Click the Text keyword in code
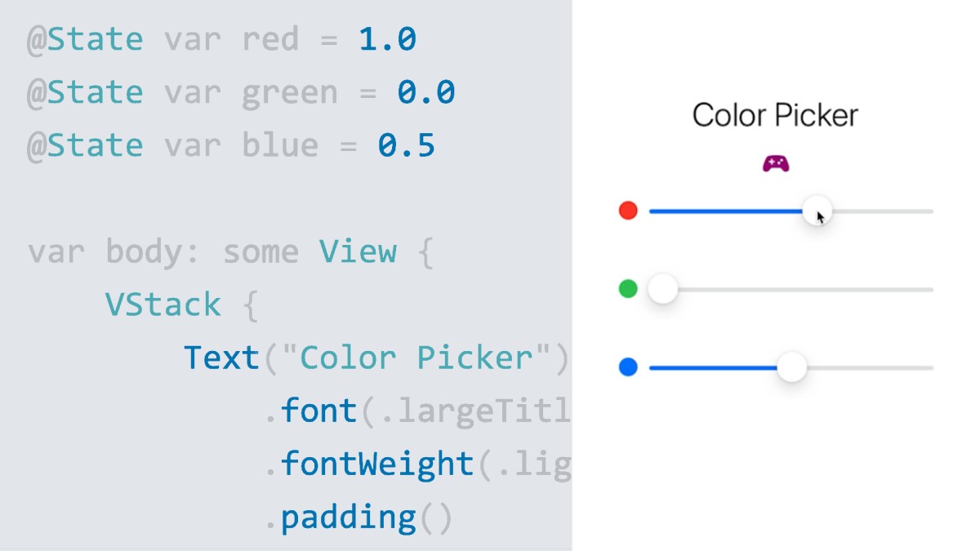The height and width of the screenshot is (551, 980). pos(221,358)
